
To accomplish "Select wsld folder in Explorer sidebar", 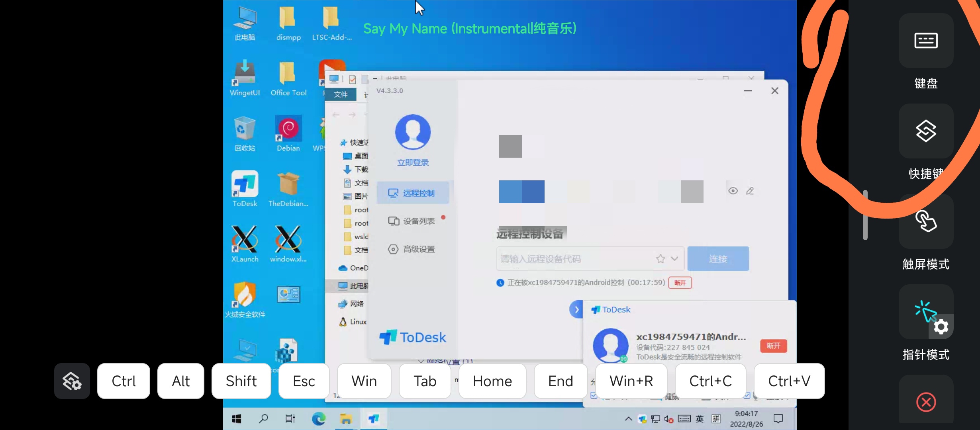I will tap(356, 236).
